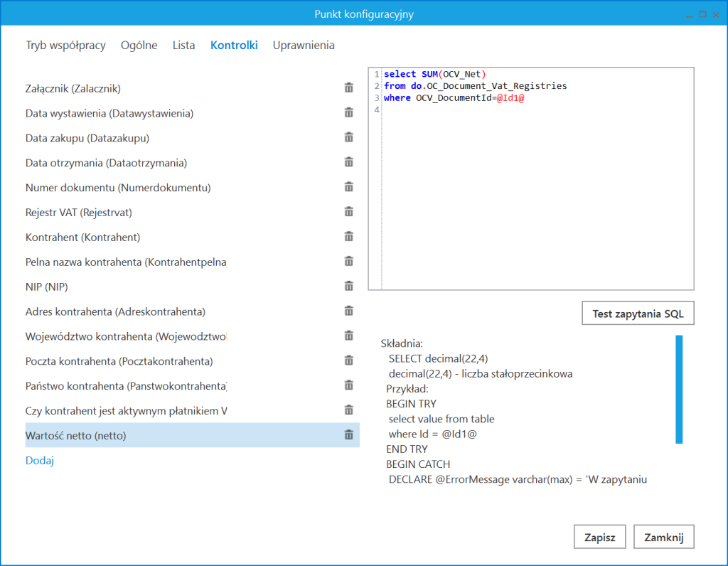This screenshot has height=566, width=728.
Task: Delete the Załącznik control using its trash icon
Action: click(348, 87)
